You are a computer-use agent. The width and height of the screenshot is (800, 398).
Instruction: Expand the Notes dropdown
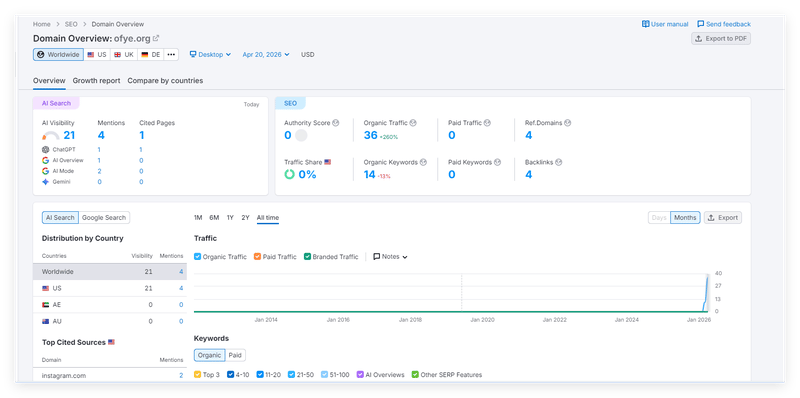390,257
